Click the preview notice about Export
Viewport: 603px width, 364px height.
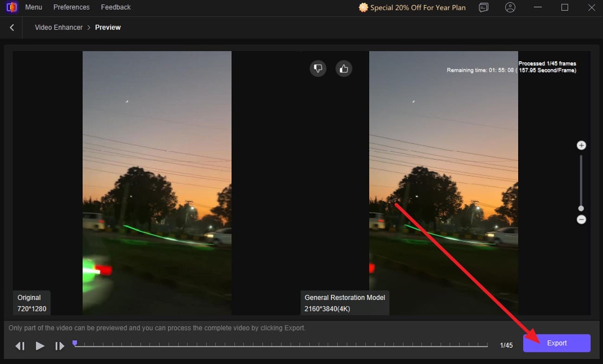(x=157, y=328)
